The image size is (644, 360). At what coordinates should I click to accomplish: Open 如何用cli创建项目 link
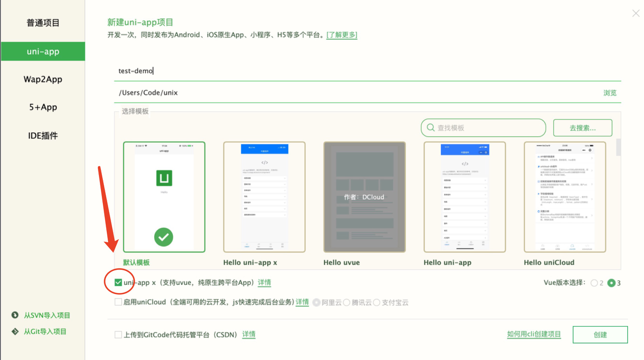[534, 334]
